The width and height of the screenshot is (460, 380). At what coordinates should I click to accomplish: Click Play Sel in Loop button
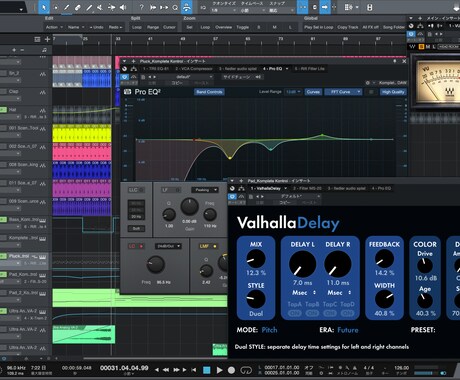coord(319,27)
